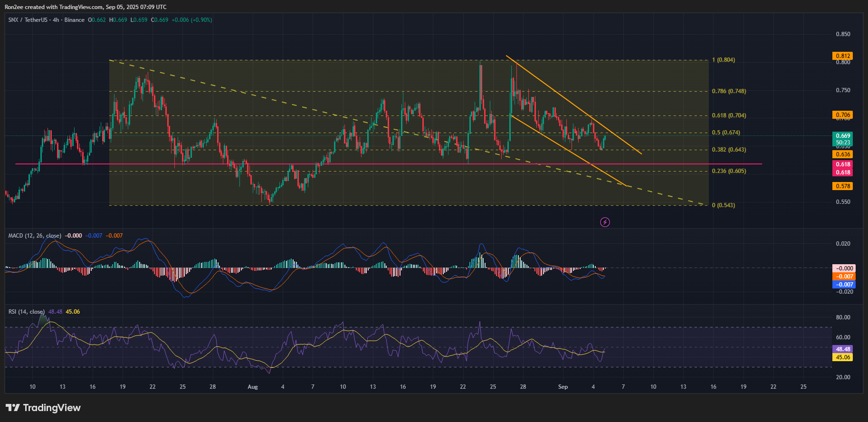Click the green 0.669 current price label

[x=843, y=136]
